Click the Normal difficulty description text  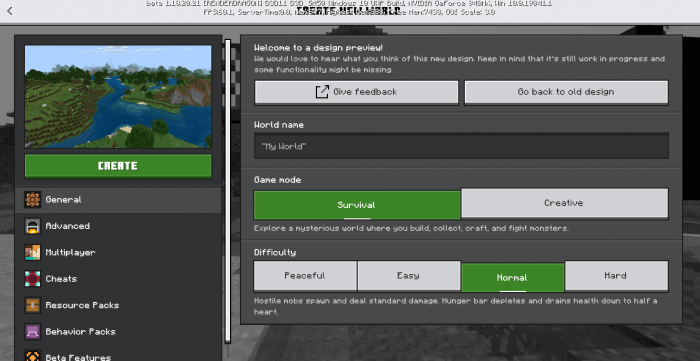pos(455,306)
